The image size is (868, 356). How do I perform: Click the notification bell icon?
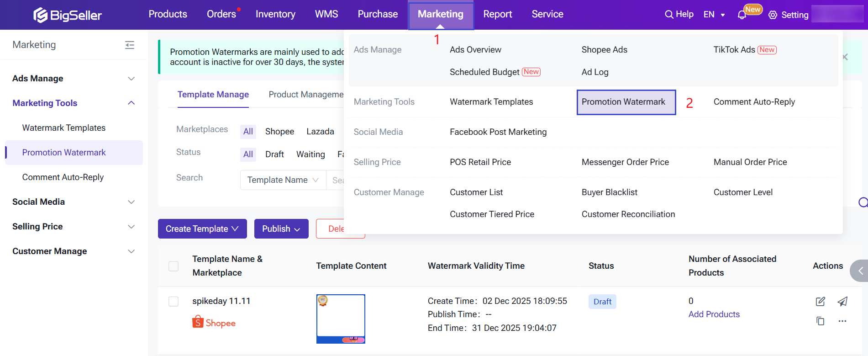(x=742, y=15)
